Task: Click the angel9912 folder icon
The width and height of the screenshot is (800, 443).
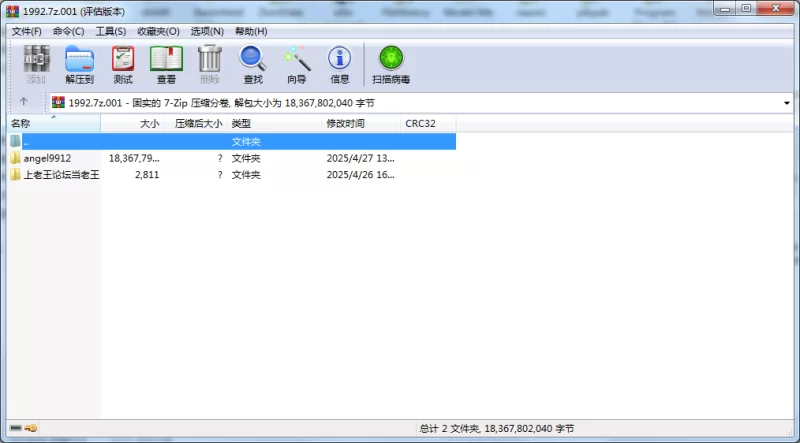Action: pos(15,158)
